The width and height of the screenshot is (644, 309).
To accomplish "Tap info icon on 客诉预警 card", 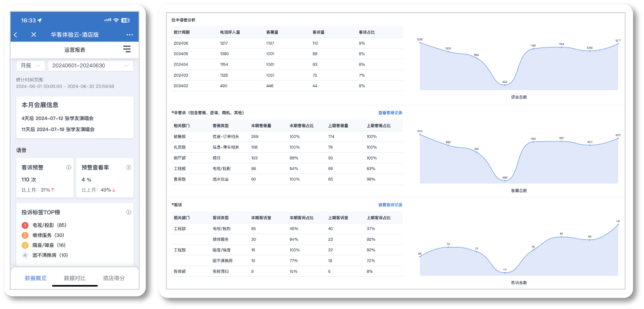I will click(68, 167).
